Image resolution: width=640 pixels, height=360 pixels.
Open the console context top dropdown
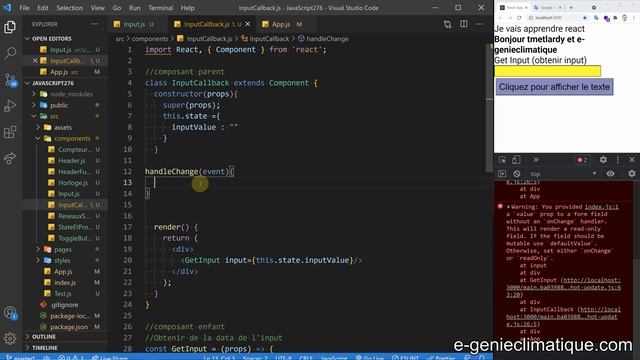(x=563, y=174)
